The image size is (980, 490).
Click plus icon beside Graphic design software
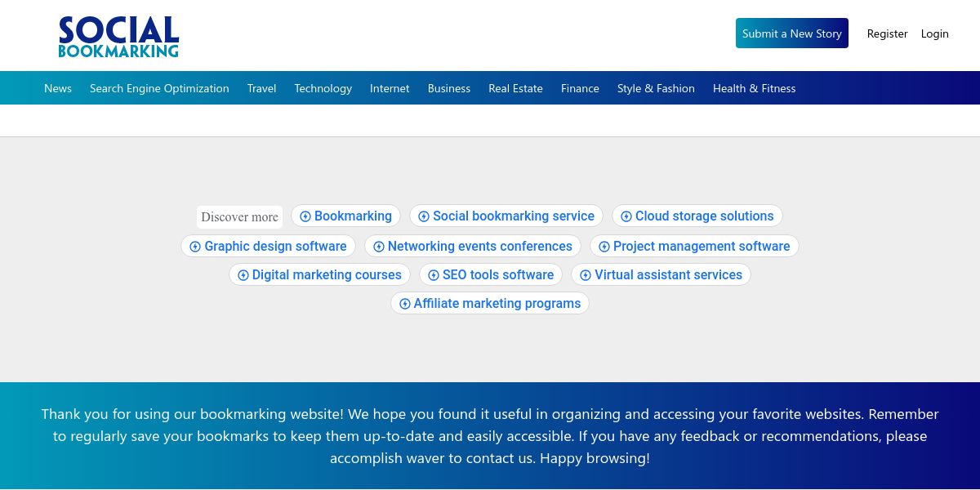[195, 247]
